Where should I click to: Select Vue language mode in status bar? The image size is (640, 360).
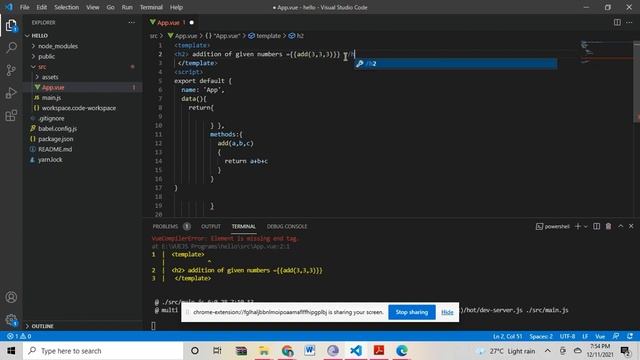click(x=600, y=336)
